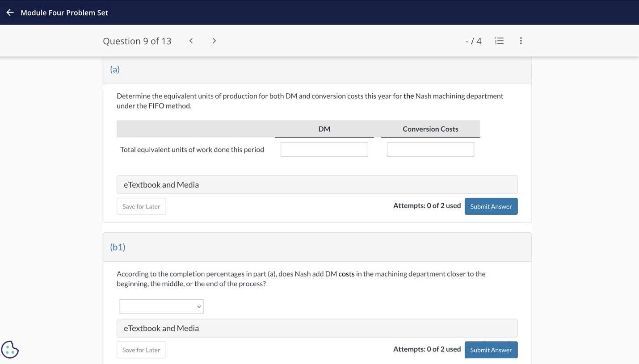This screenshot has width=639, height=364.
Task: Click the Conversion Costs equivalent units input
Action: [430, 149]
